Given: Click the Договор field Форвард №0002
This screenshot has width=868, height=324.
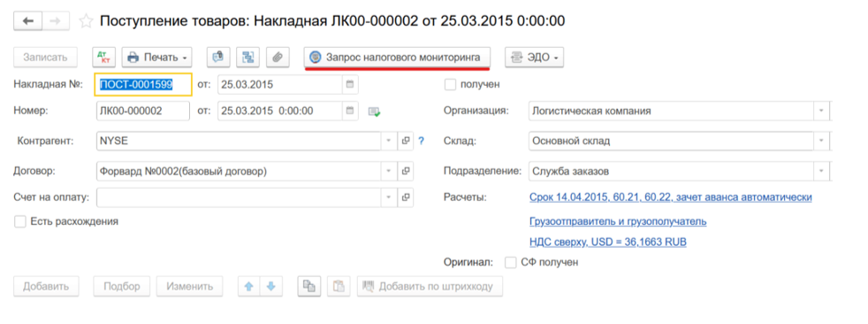Looking at the screenshot, I should pos(240,172).
